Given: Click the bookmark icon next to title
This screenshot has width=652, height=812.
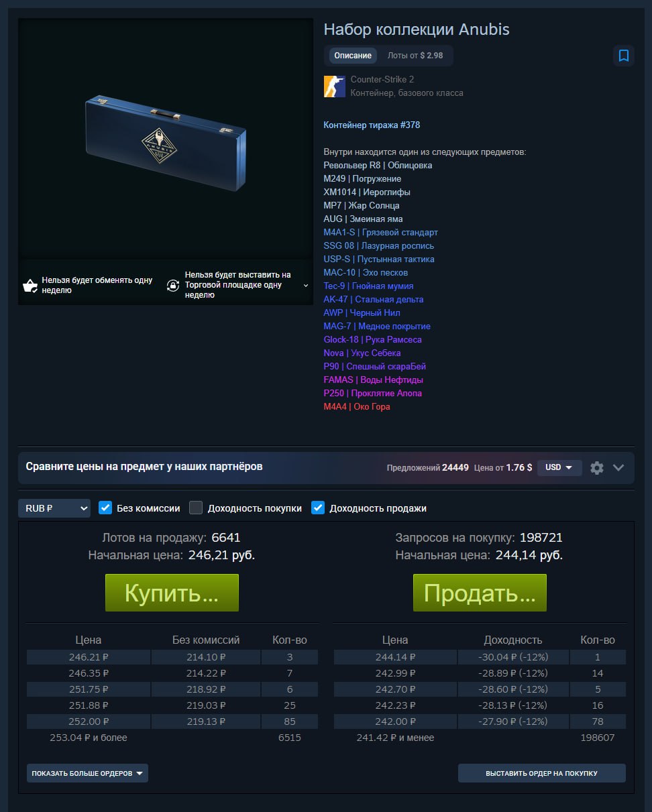Looking at the screenshot, I should point(624,56).
